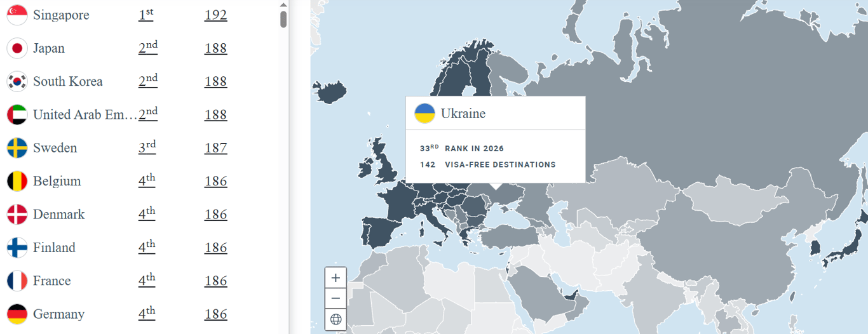
Task: Click Iceland on the map
Action: (331, 92)
